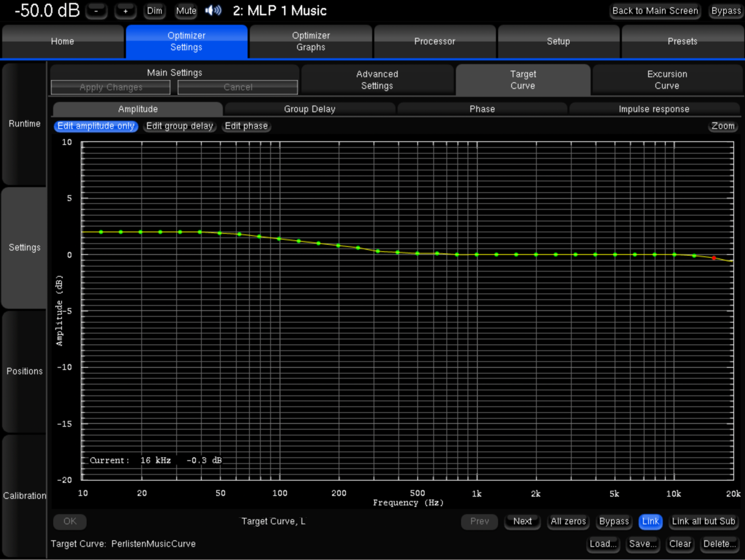Click the OK button

70,521
